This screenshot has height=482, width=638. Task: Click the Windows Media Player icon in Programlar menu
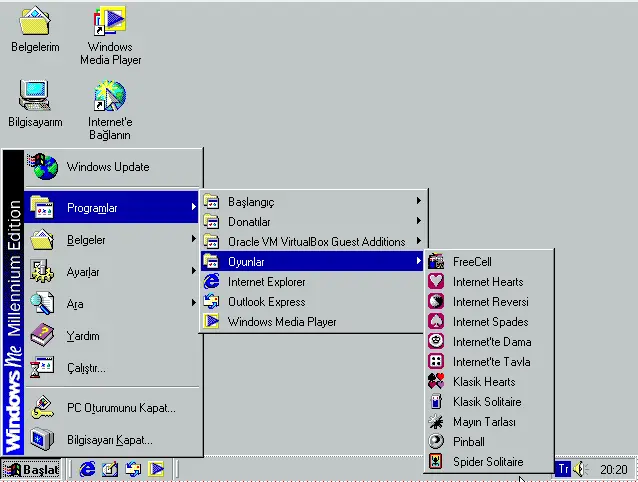coord(211,321)
